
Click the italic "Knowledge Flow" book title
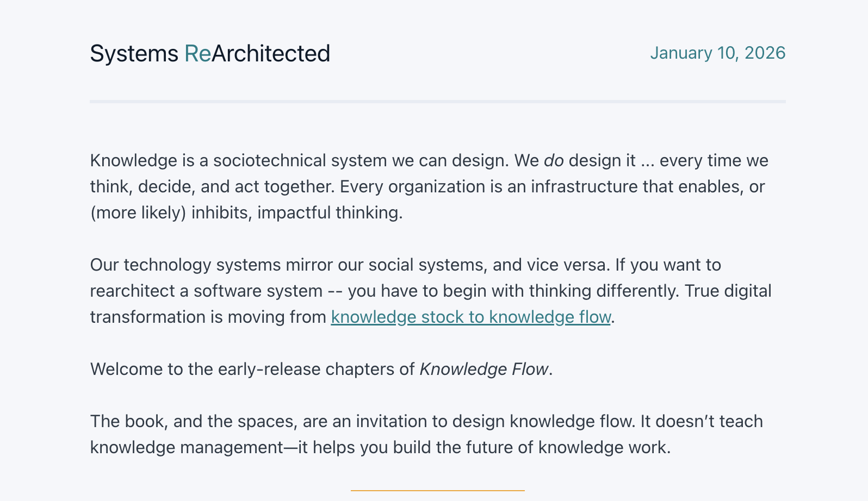484,370
